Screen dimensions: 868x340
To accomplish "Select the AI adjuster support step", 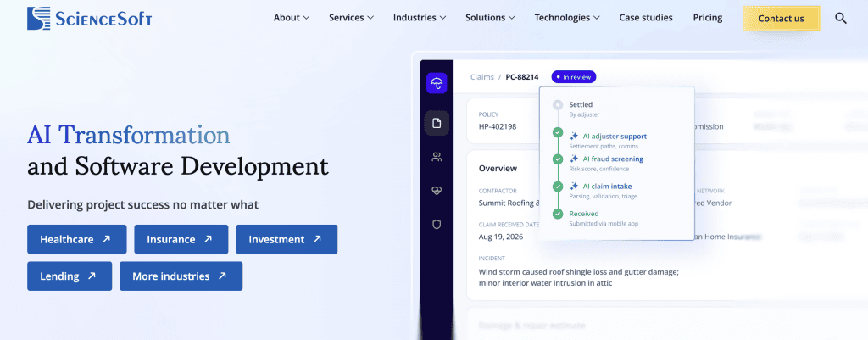I will tap(615, 137).
